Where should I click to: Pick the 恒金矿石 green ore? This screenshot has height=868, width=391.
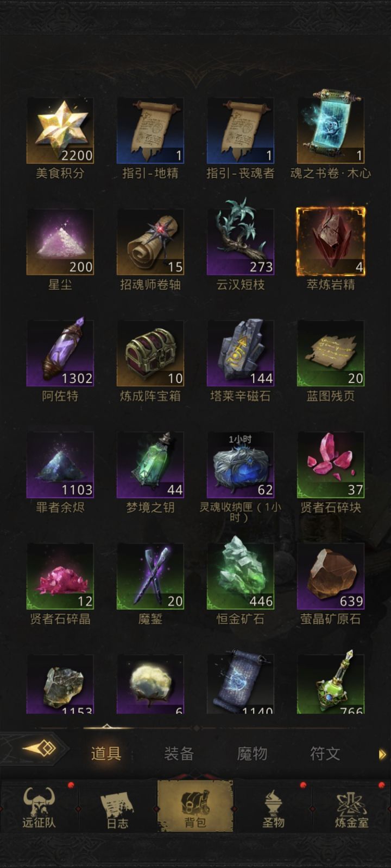(241, 576)
